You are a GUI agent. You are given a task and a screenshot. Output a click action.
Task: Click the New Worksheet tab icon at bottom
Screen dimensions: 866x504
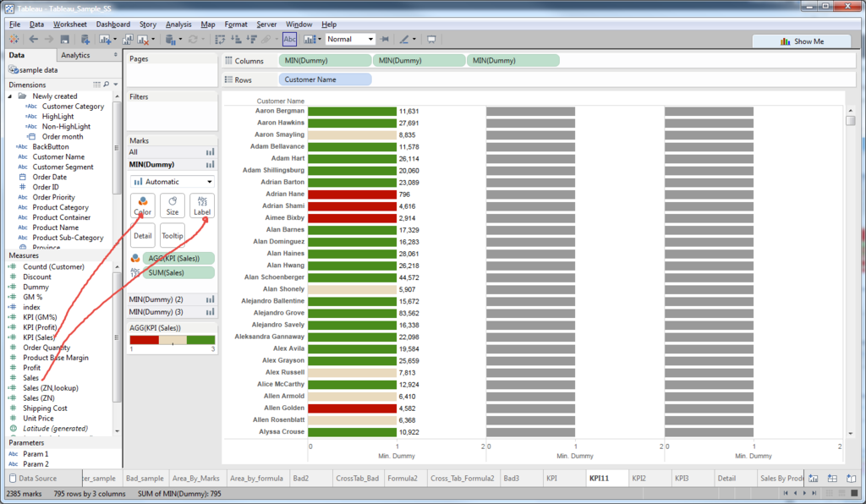(814, 479)
